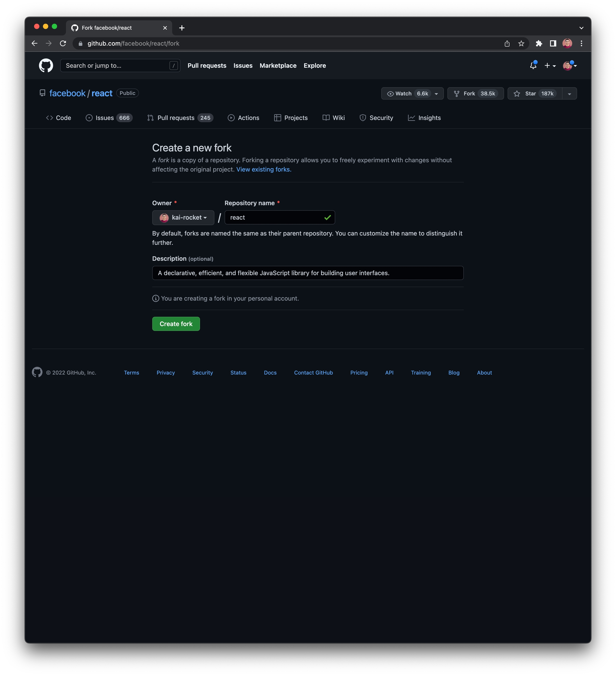Open the kai-rocket owner dropdown

tap(183, 218)
